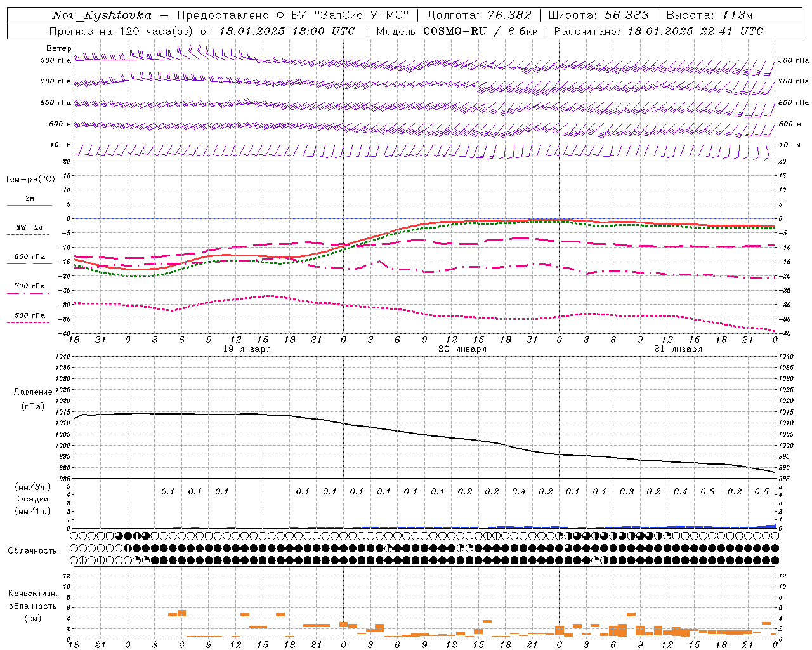Image resolution: width=812 pixels, height=650 pixels.
Task: Click the '700 гПа' temperature legend entry
Action: pos(30,286)
